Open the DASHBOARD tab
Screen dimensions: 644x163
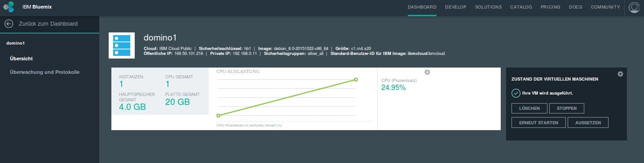[x=422, y=7]
